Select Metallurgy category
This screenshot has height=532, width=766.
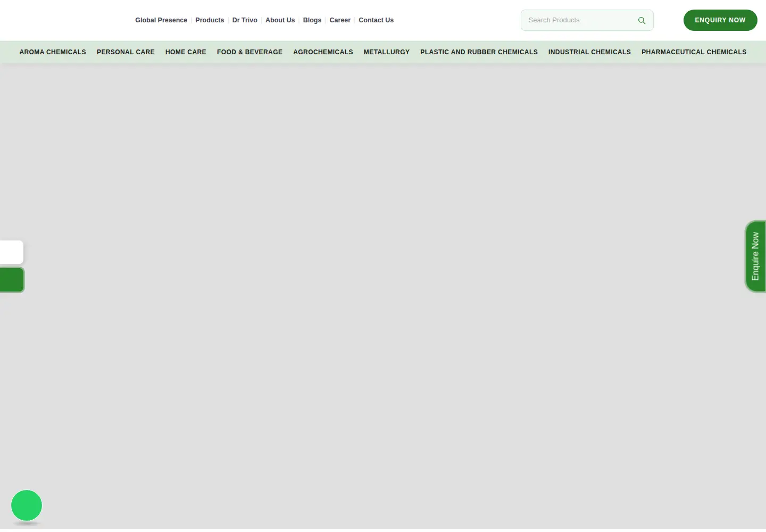point(387,52)
